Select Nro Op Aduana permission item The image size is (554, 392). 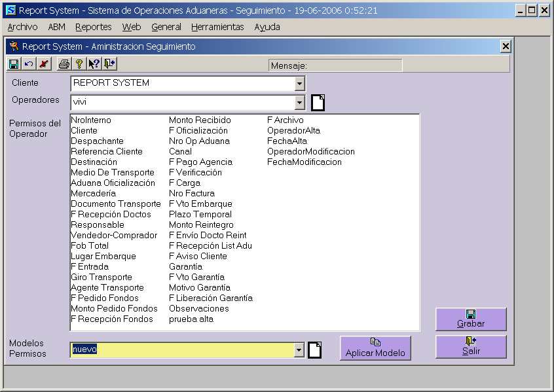tap(199, 141)
